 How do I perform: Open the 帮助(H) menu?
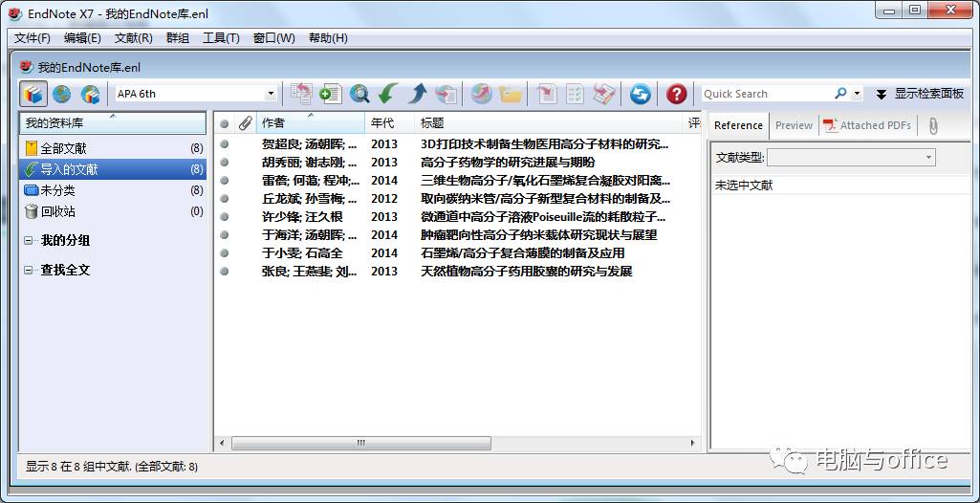pos(328,38)
